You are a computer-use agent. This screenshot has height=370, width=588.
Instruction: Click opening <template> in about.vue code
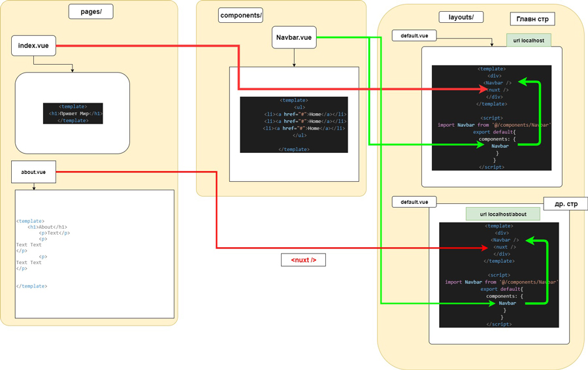30,221
